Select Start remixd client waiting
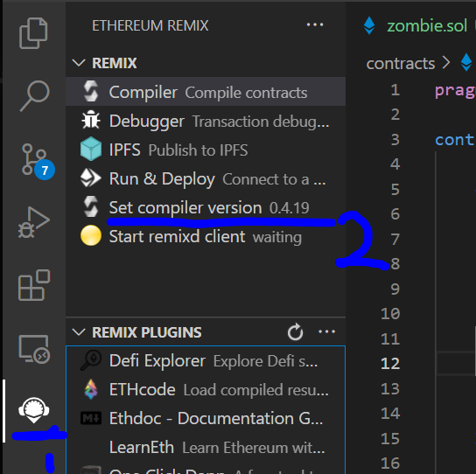Screen dimensions: 476x474 (206, 235)
